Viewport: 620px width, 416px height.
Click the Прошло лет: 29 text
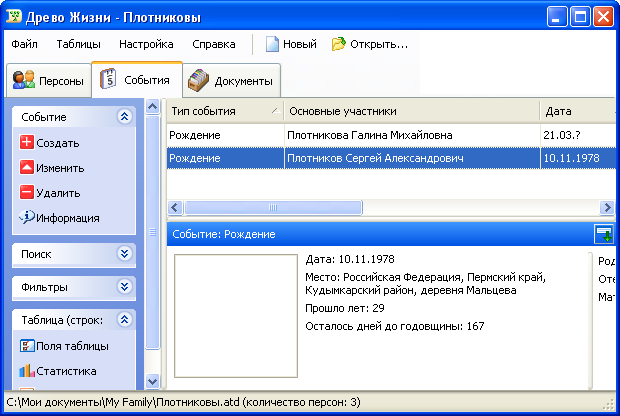click(x=345, y=308)
